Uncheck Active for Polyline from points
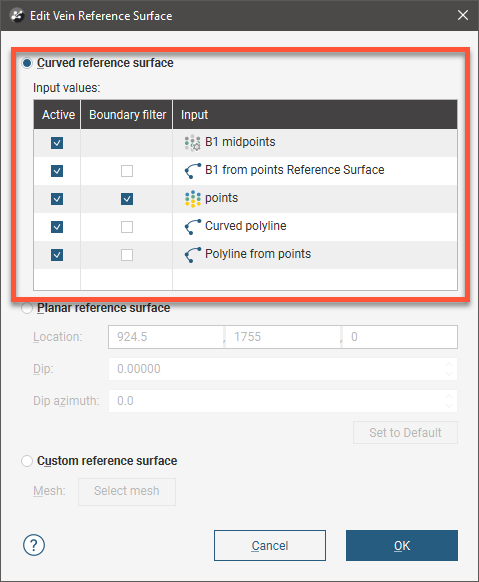The height and width of the screenshot is (582, 479). (x=57, y=255)
